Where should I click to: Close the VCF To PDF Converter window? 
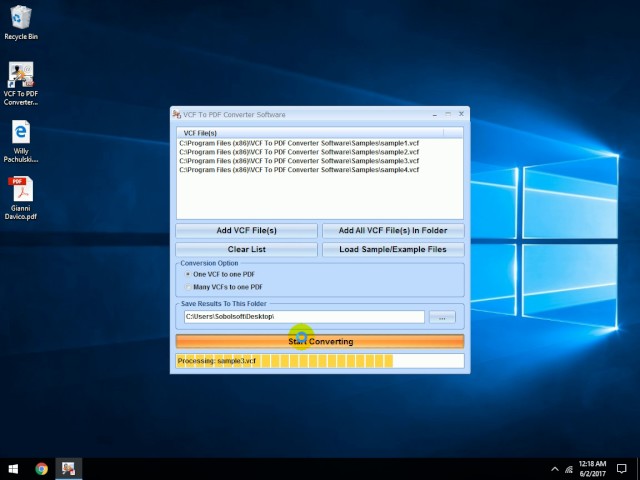[x=461, y=114]
